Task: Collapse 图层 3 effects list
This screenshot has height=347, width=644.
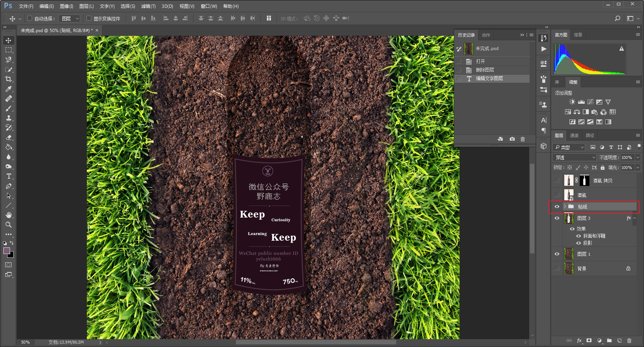Action: (x=635, y=218)
